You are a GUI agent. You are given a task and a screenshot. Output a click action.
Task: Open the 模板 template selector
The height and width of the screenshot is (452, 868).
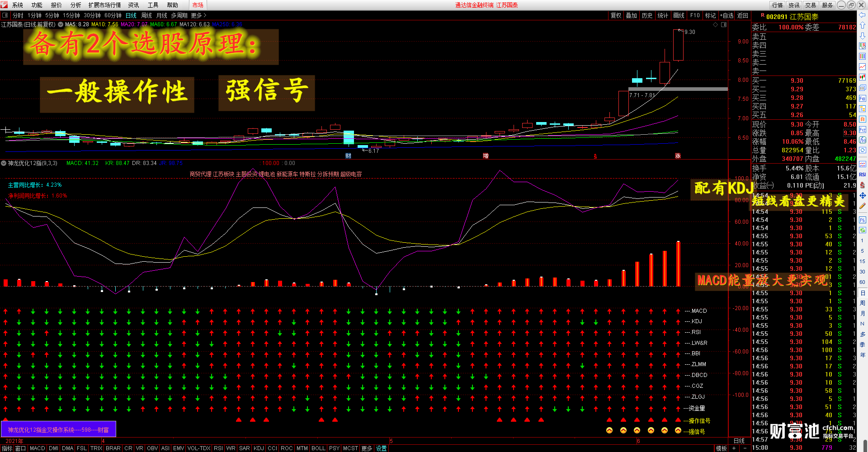721,448
